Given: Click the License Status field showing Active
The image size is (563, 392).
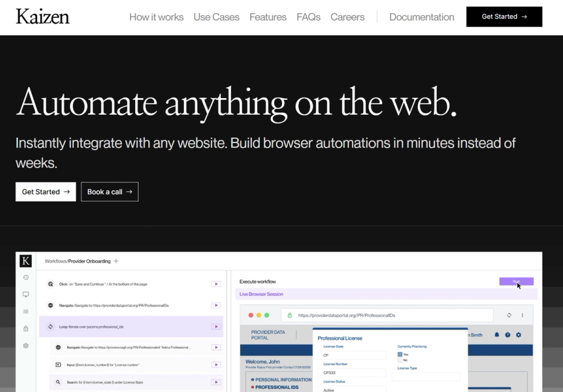Looking at the screenshot, I should 352,389.
